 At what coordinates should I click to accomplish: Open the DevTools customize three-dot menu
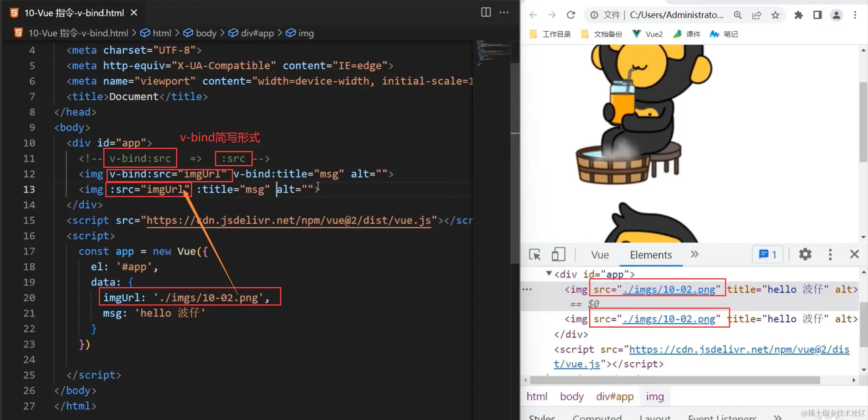point(830,254)
